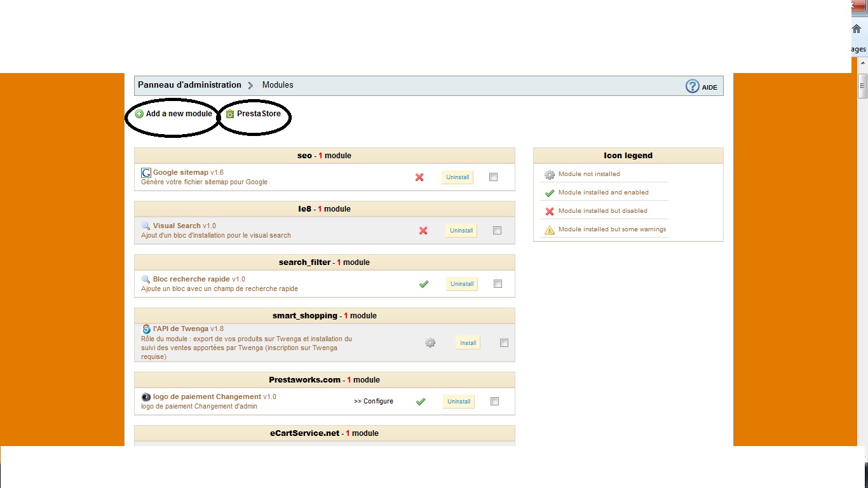Click the browser vertical scrollbar thumb
The height and width of the screenshot is (488, 868).
coord(862,86)
